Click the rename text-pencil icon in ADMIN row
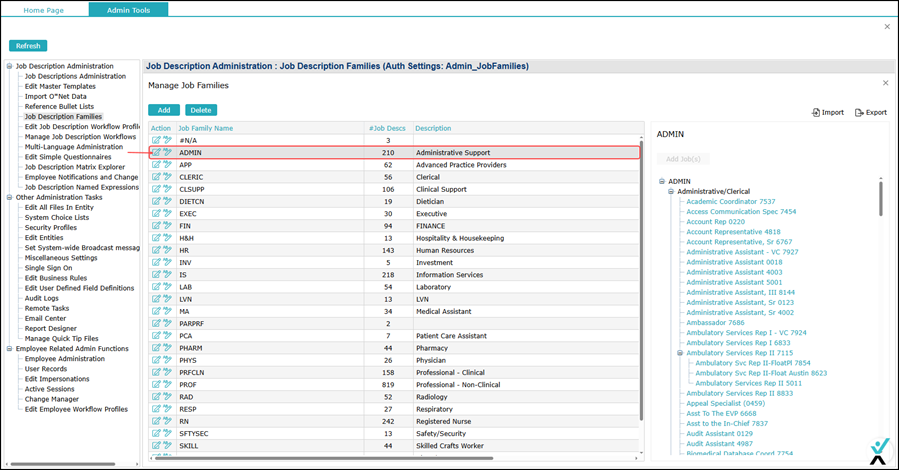The width and height of the screenshot is (899, 470). pyautogui.click(x=167, y=152)
